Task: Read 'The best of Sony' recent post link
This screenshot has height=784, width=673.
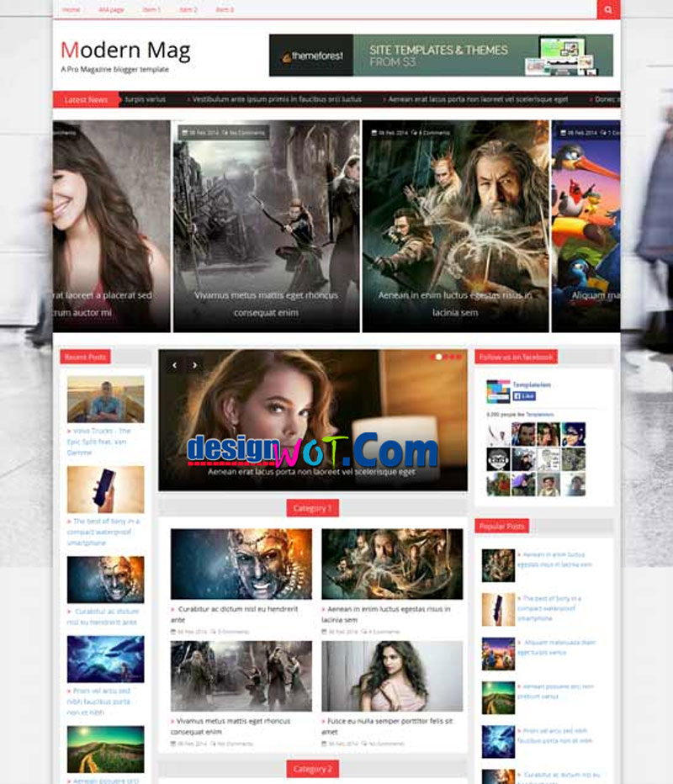Action: (x=103, y=532)
